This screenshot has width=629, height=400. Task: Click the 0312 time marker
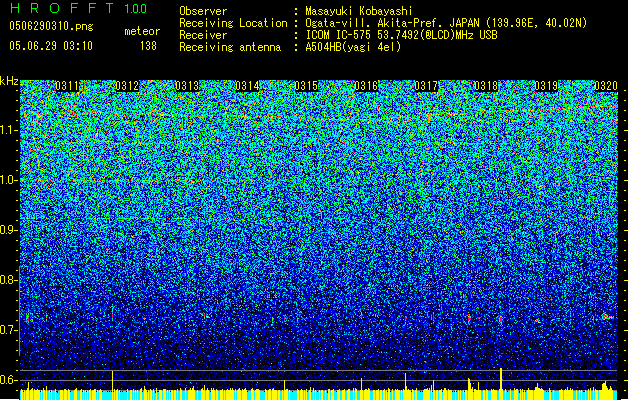click(x=127, y=86)
